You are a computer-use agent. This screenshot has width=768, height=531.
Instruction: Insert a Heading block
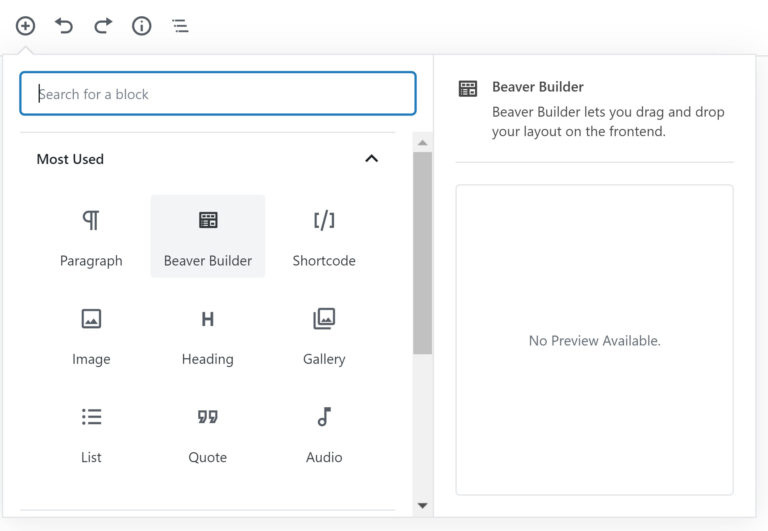[x=208, y=335]
